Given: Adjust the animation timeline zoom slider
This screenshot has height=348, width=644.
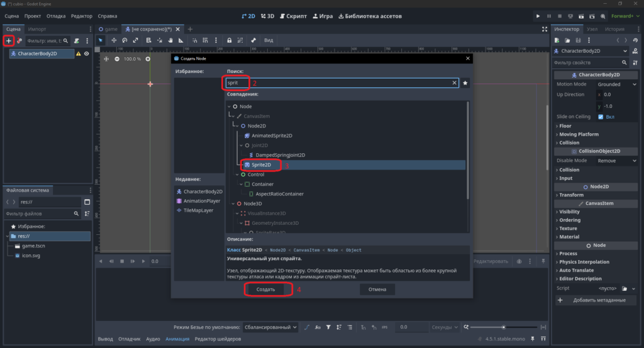Looking at the screenshot, I should pyautogui.click(x=504, y=327).
